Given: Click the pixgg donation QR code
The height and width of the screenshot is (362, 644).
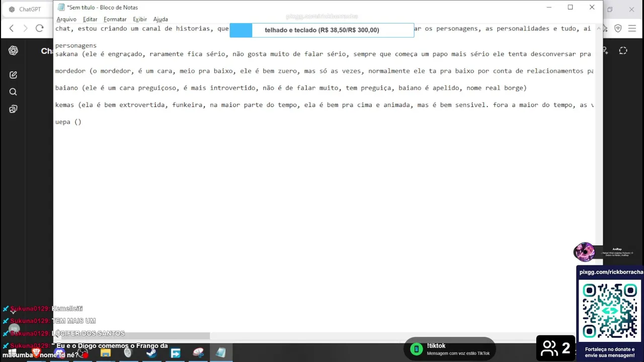Looking at the screenshot, I should pyautogui.click(x=610, y=311).
